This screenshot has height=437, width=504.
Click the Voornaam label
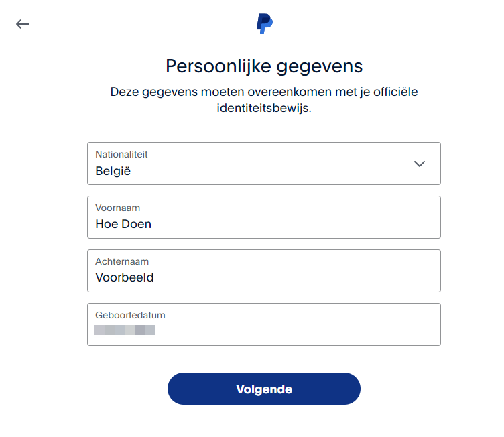coord(118,208)
